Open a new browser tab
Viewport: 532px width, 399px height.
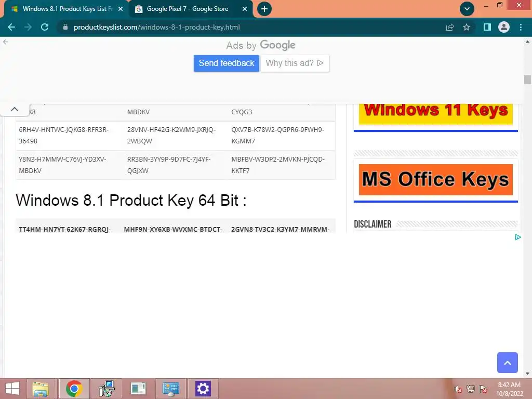[264, 9]
